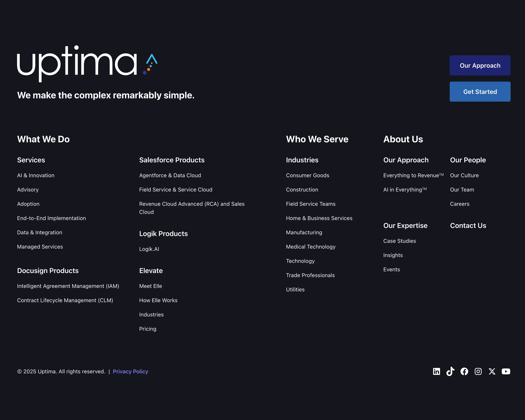
Task: Click the copyright 2025 Uptima text
Action: 61,371
